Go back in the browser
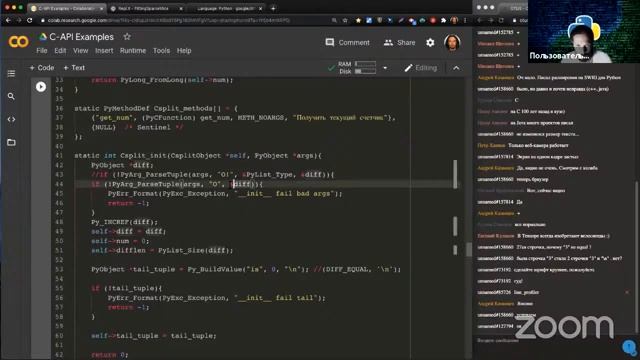This screenshot has width=640, height=360. click(x=8, y=20)
